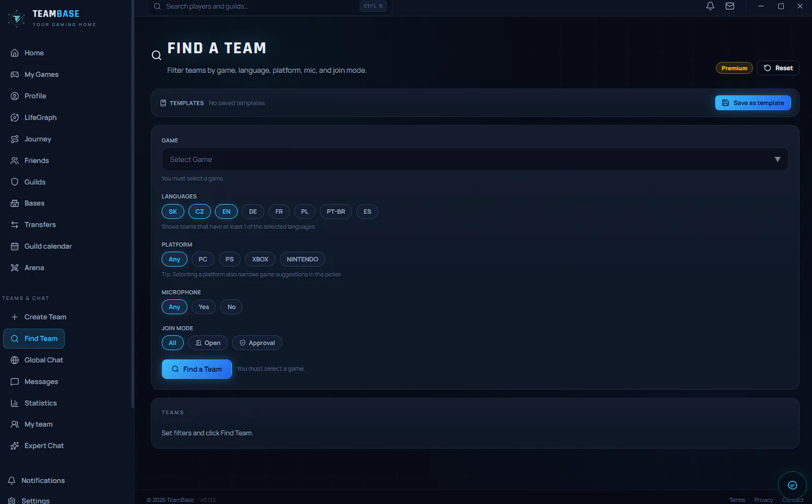Screen dimensions: 812x504
Task: Enable the FR language filter
Action: [x=279, y=211]
